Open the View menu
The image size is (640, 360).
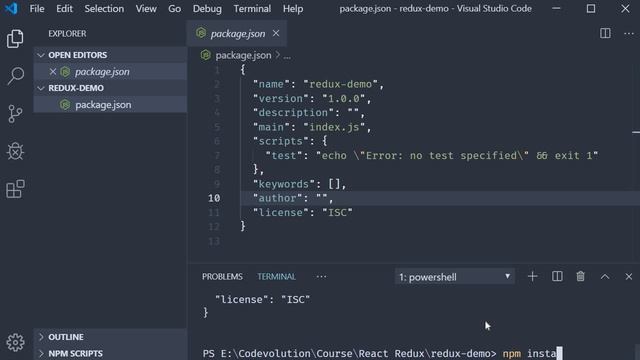tap(146, 9)
